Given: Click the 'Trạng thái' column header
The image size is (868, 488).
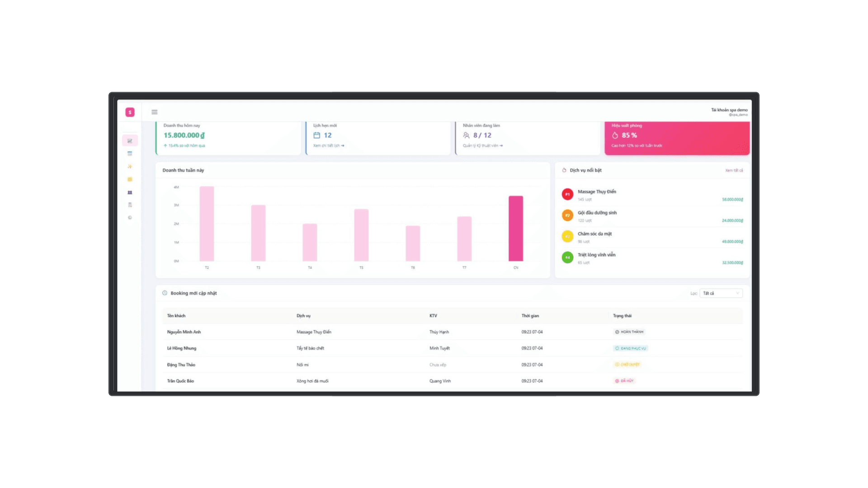Looking at the screenshot, I should (x=622, y=316).
